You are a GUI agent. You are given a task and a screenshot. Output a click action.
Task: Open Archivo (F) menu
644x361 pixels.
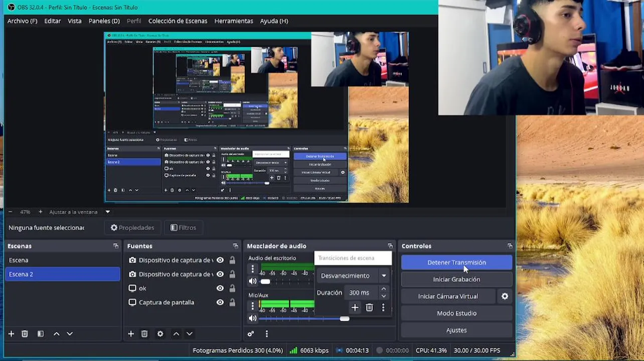[22, 21]
